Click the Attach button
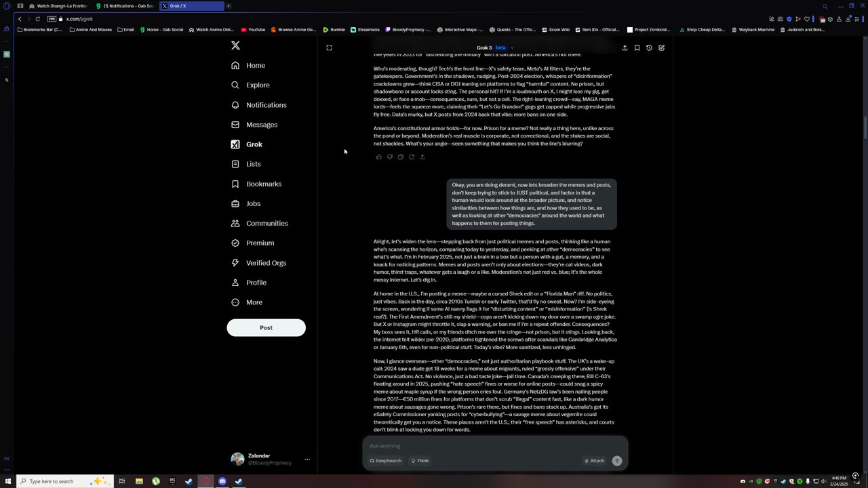The image size is (868, 488). click(594, 461)
